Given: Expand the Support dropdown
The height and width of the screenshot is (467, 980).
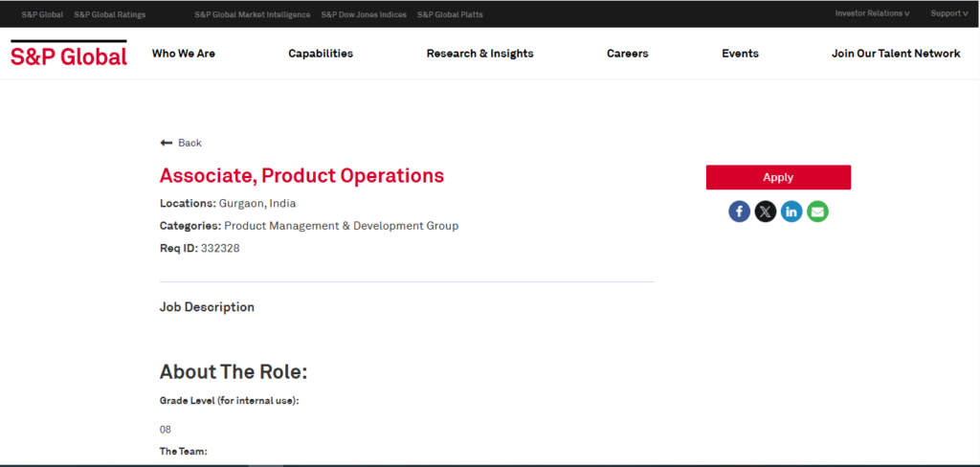Looking at the screenshot, I should [x=948, y=13].
